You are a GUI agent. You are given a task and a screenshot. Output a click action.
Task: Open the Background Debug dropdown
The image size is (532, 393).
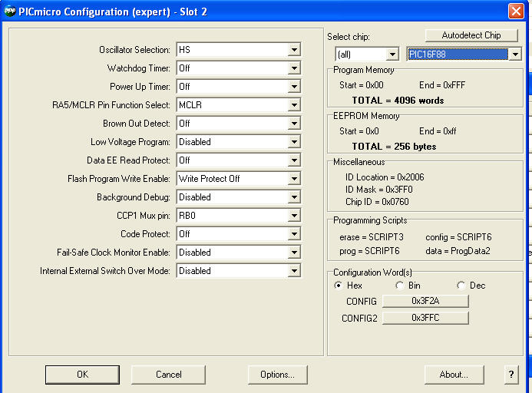coord(294,197)
